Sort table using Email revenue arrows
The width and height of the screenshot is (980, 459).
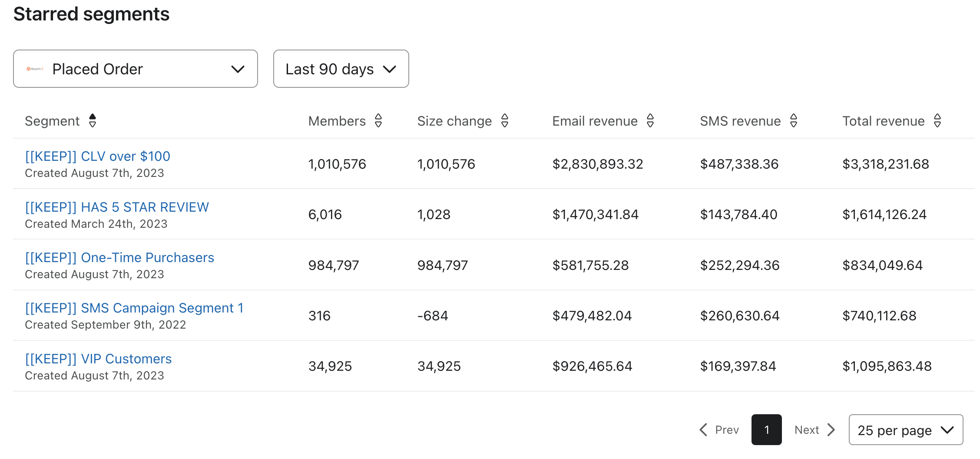pyautogui.click(x=650, y=121)
